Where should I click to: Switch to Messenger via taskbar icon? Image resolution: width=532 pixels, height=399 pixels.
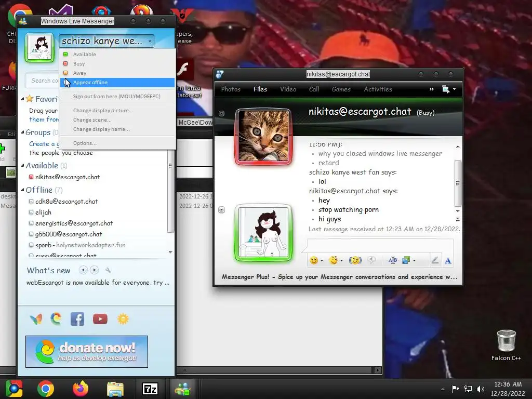pyautogui.click(x=183, y=389)
